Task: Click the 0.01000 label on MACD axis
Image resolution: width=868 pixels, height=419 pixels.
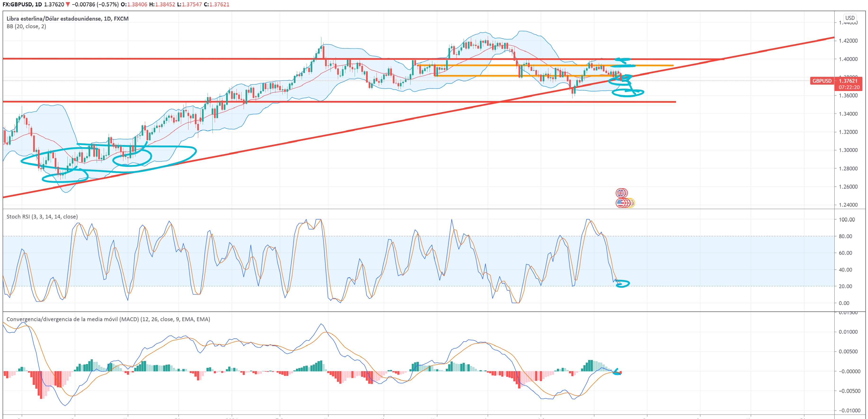Action: pos(848,332)
